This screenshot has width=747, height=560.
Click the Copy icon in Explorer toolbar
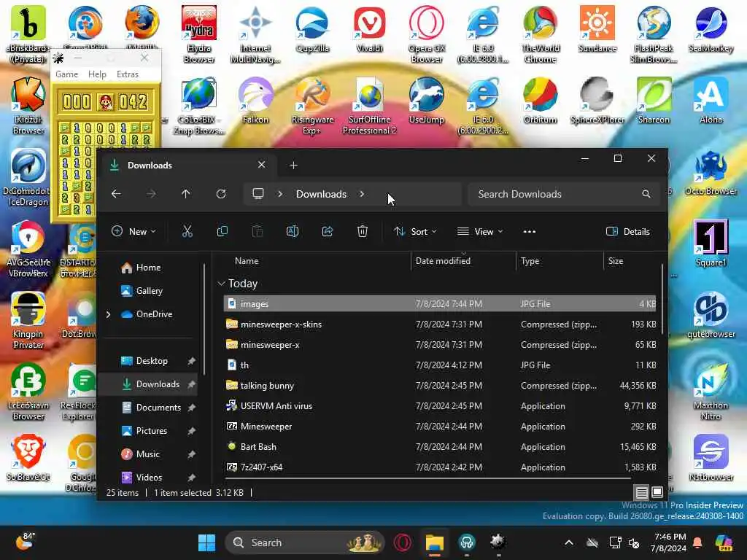pyautogui.click(x=222, y=231)
